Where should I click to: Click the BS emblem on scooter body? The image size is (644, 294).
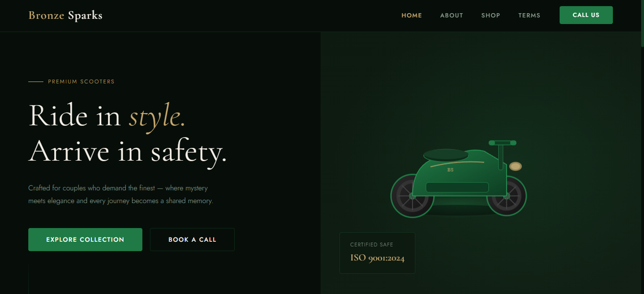coord(450,170)
